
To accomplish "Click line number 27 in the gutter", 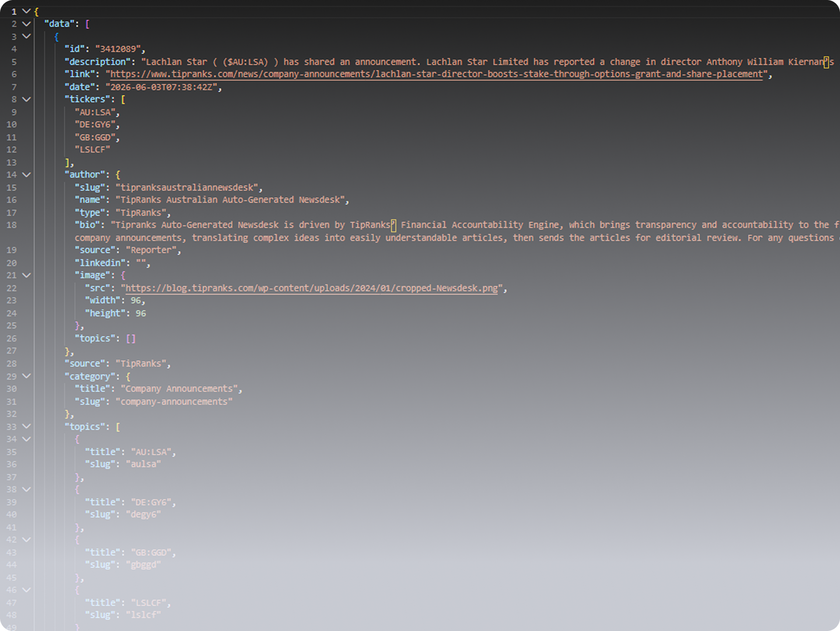I will pyautogui.click(x=11, y=351).
